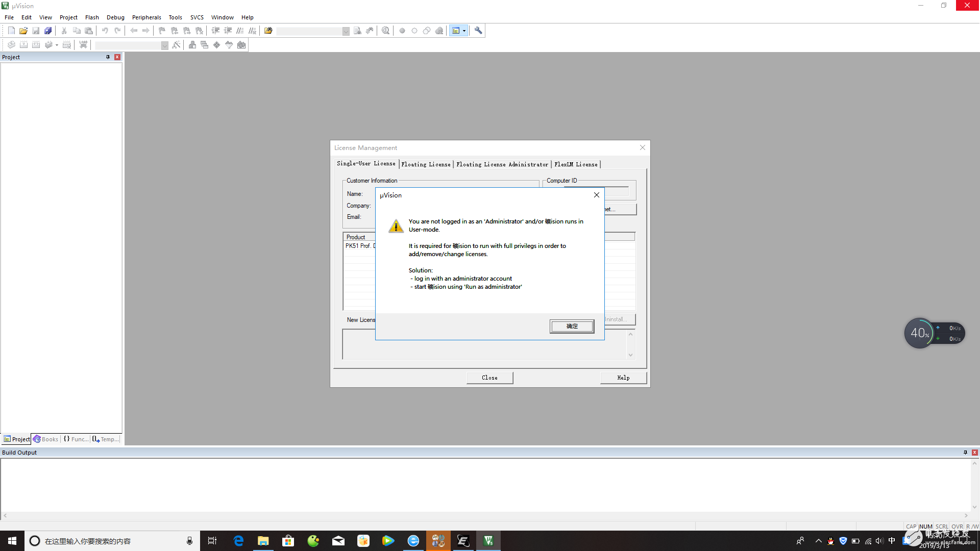Viewport: 980px width, 551px height.
Task: Select the Single-User License tab
Action: [366, 163]
